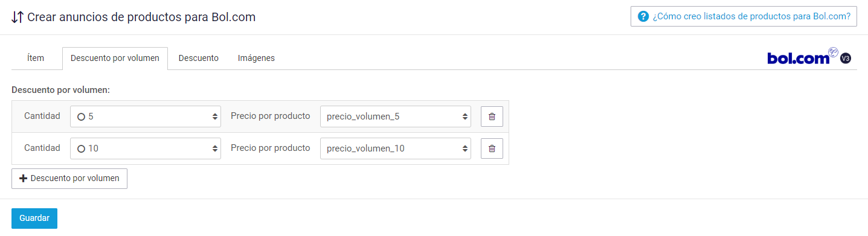868x236 pixels.
Task: Open the Imágenes tab
Action: [256, 58]
